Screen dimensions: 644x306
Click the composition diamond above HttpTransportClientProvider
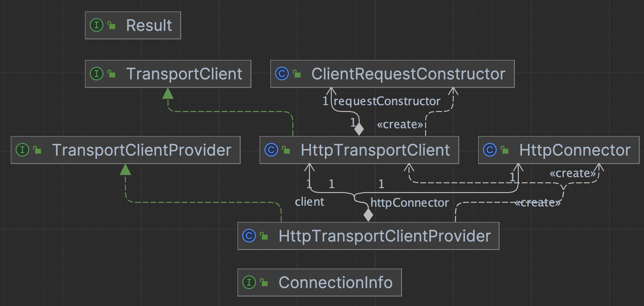pos(368,215)
